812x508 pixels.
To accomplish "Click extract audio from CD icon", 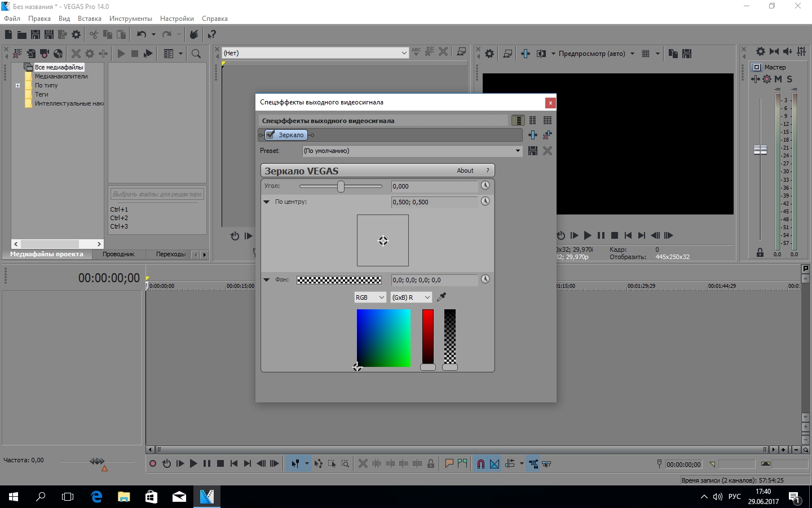I will [x=58, y=54].
